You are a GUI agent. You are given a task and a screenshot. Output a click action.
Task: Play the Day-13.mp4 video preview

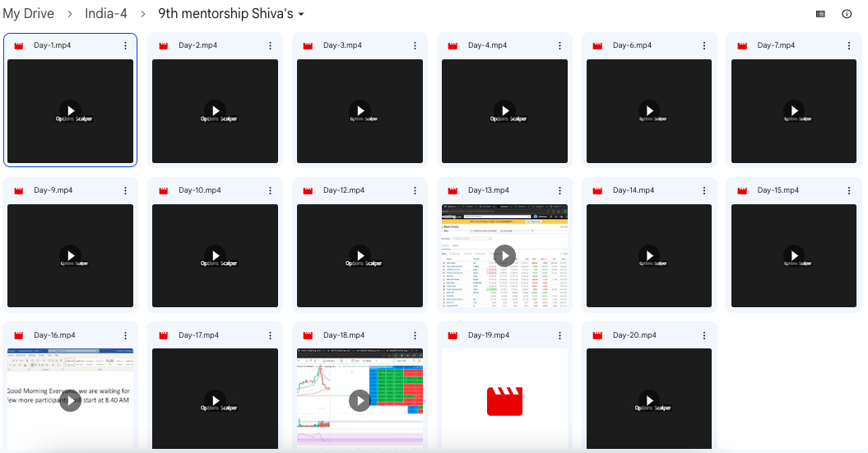(x=504, y=255)
